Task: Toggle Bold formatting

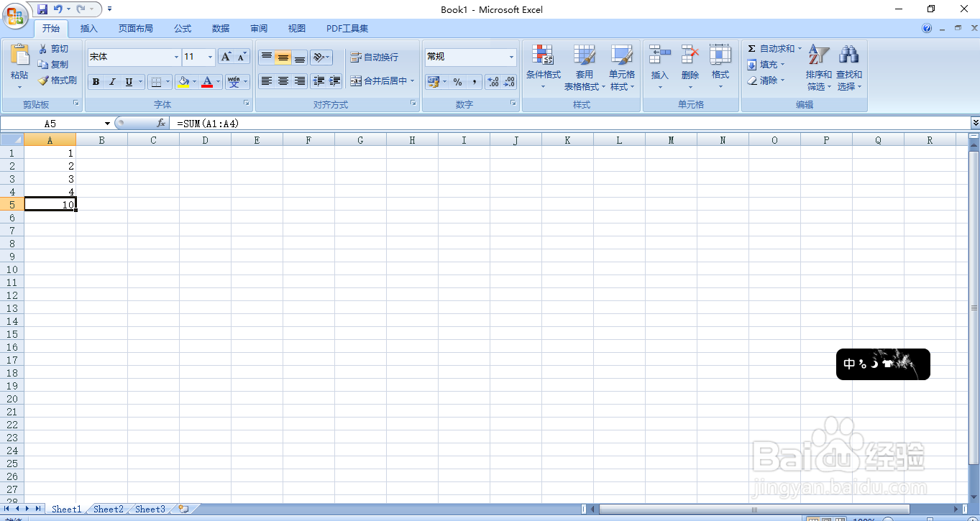Action: point(96,82)
